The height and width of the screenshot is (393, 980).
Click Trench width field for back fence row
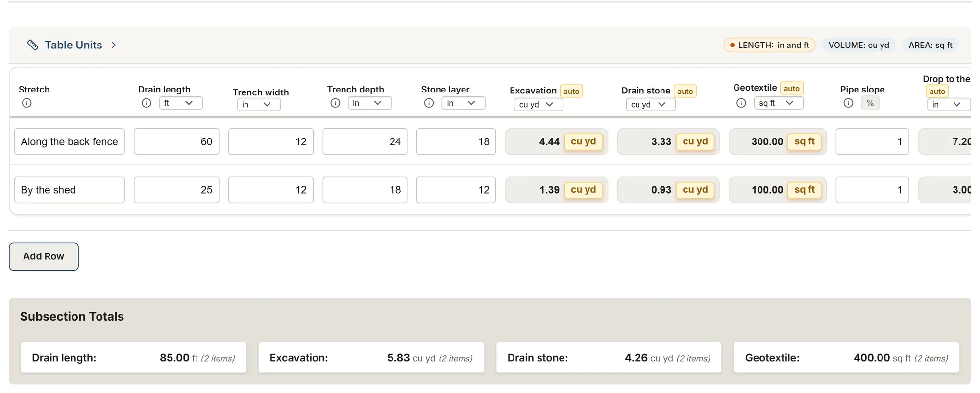coord(271,141)
